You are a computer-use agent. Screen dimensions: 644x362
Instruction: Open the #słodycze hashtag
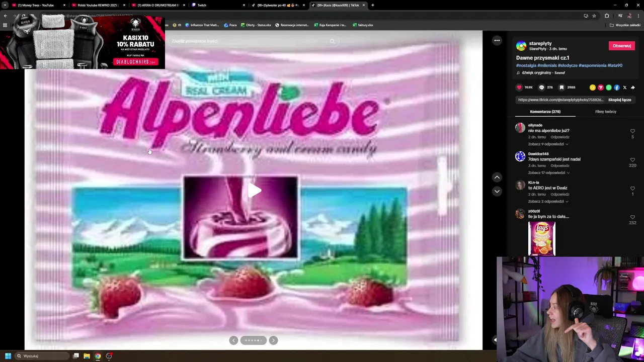pyautogui.click(x=568, y=65)
